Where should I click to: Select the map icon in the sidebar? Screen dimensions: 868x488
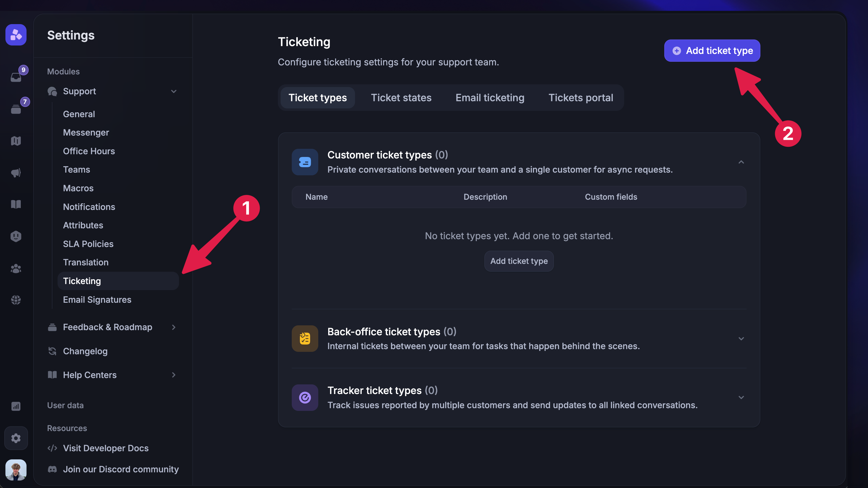16,141
